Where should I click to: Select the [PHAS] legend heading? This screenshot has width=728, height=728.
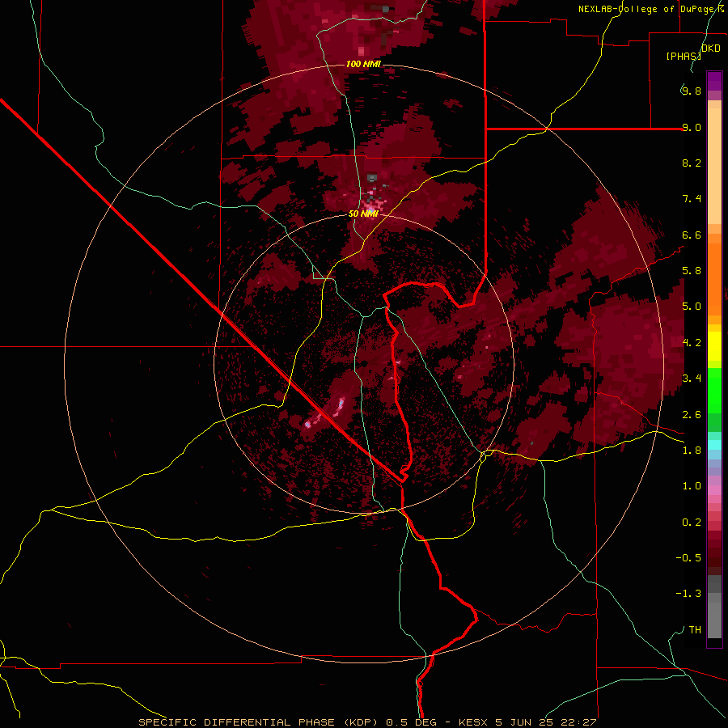pos(684,56)
